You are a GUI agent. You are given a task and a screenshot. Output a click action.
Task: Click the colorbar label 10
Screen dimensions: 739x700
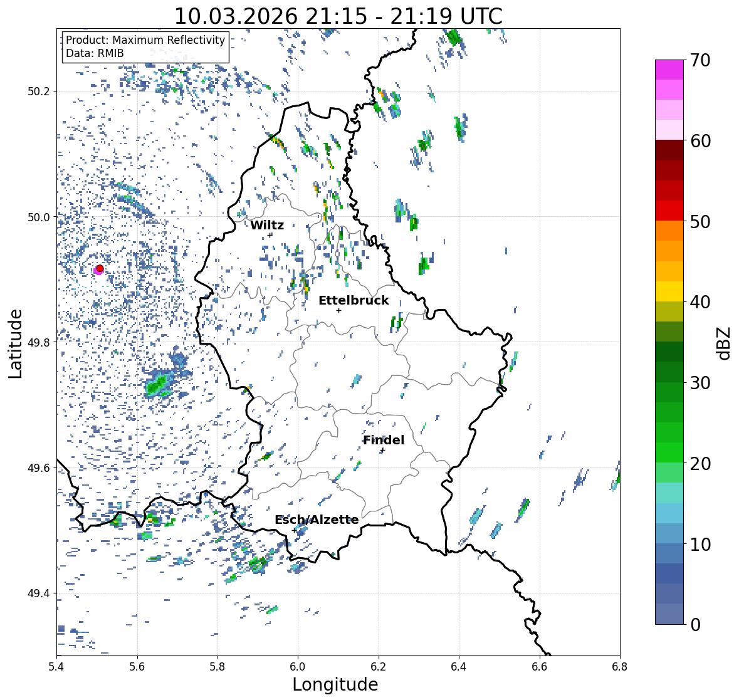700,544
